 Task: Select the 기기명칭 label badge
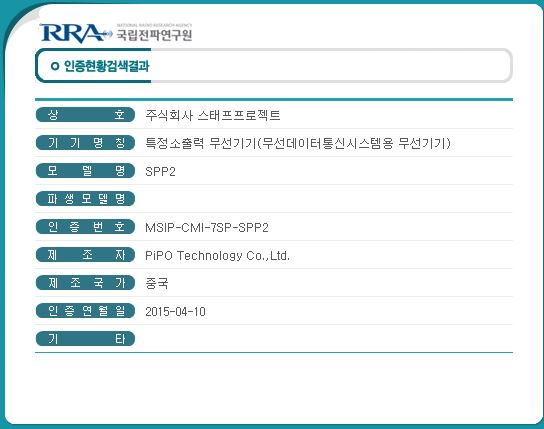(x=85, y=143)
